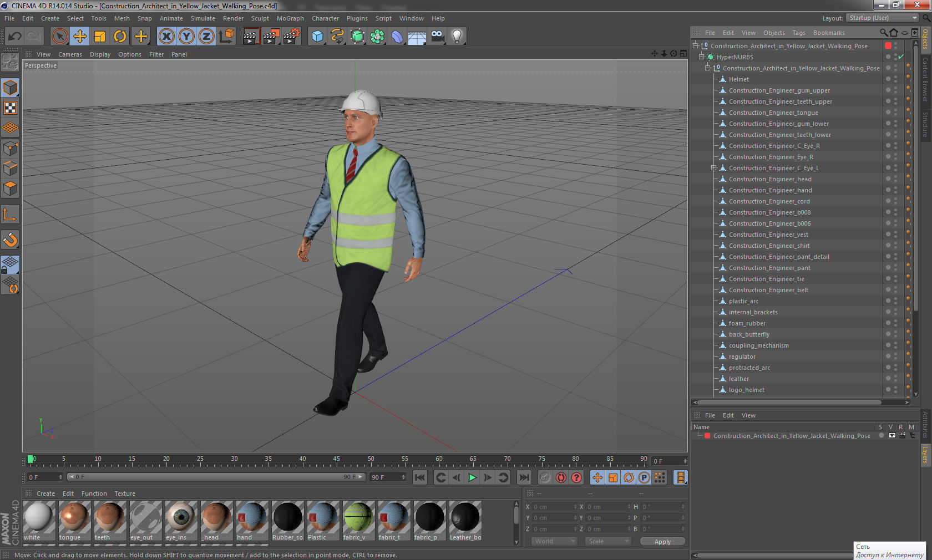Collapse the nested Construction_Architect null node

tap(707, 68)
